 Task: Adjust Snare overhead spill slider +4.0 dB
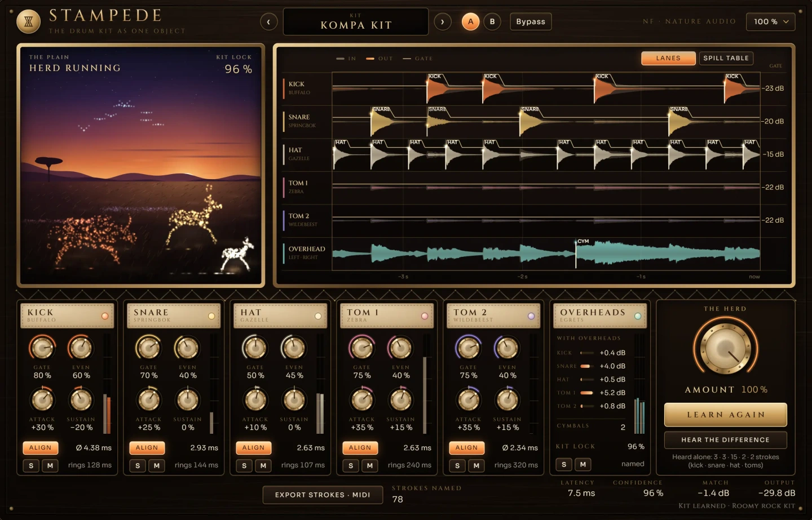coord(587,366)
